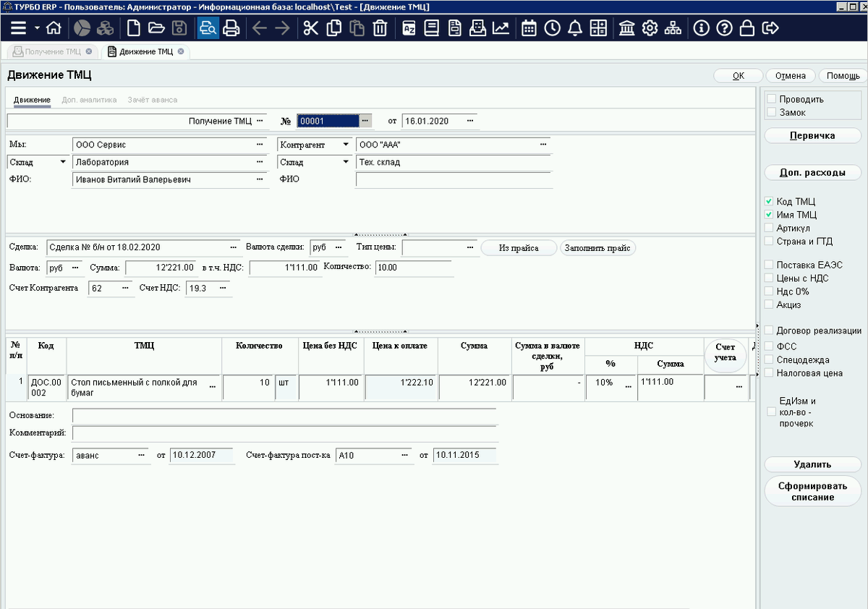The width and height of the screenshot is (868, 609).
Task: Delete with the trash bin icon
Action: (380, 28)
